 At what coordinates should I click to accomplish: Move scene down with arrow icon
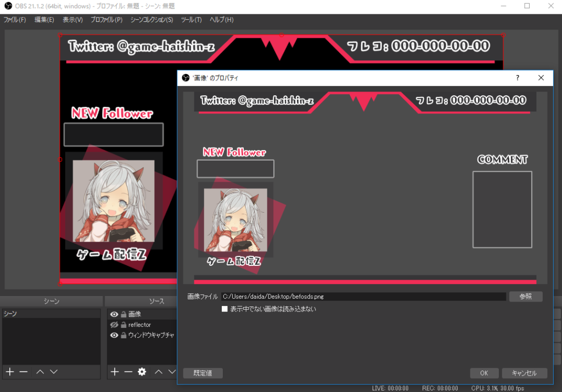[54, 372]
